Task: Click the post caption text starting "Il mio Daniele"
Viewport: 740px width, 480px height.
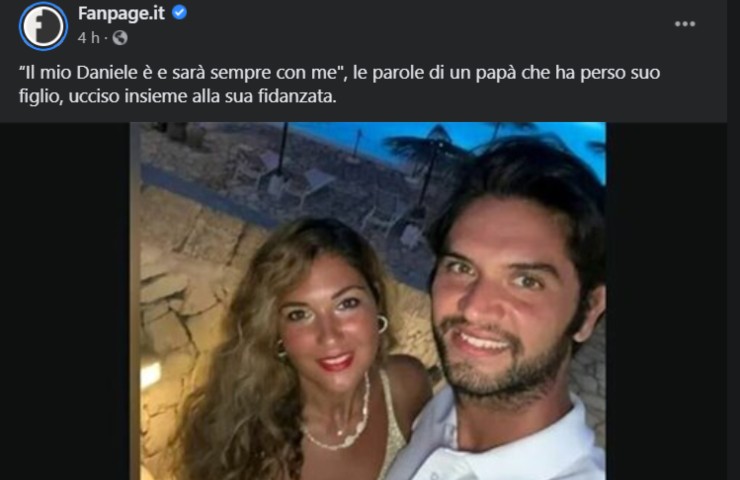Action: pos(339,84)
